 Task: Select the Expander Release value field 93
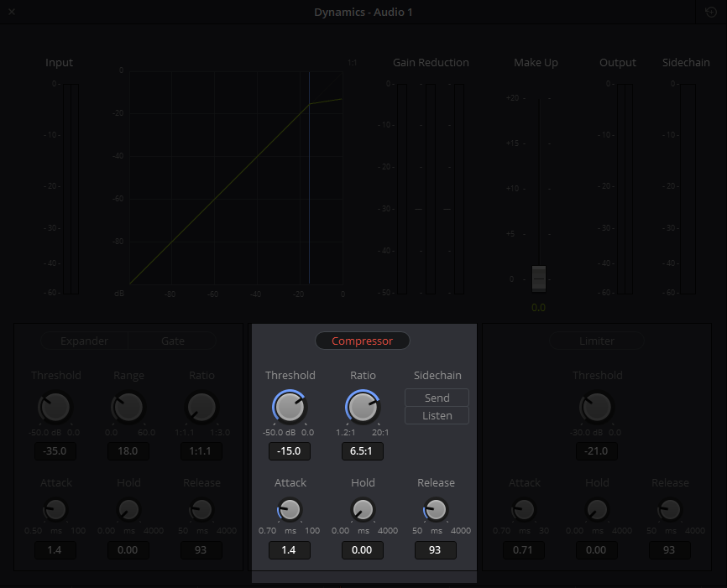point(201,550)
